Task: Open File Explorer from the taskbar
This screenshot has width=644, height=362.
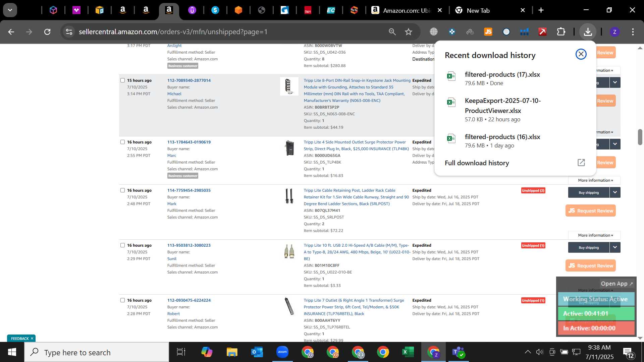Action: (232, 352)
